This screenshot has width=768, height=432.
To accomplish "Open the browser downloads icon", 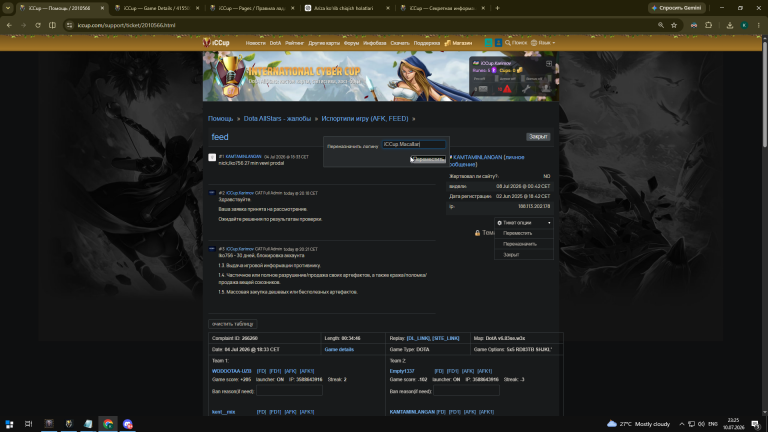I will point(730,25).
